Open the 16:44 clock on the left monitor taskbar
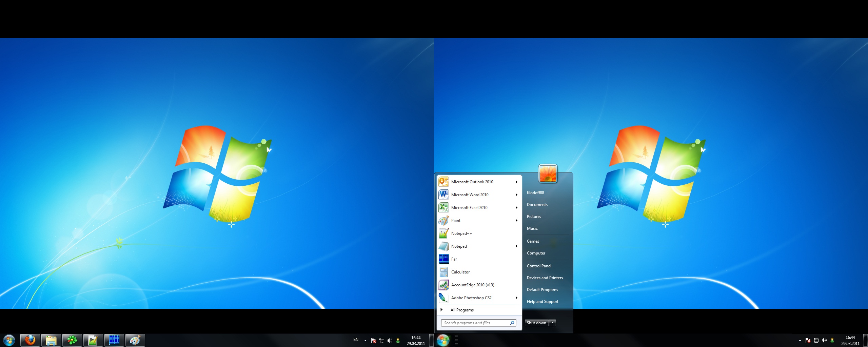Image resolution: width=868 pixels, height=347 pixels. coord(416,341)
